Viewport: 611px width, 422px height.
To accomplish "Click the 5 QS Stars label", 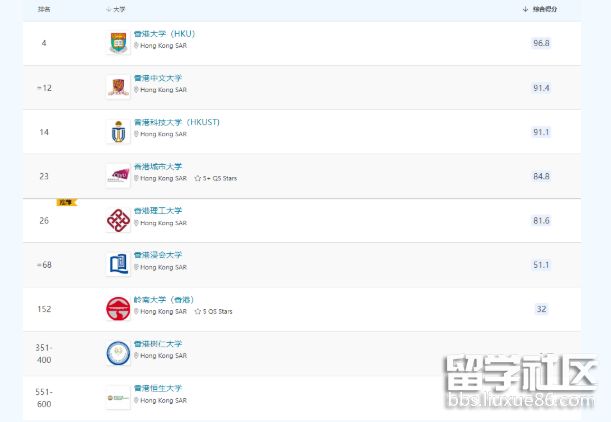I will 217,311.
